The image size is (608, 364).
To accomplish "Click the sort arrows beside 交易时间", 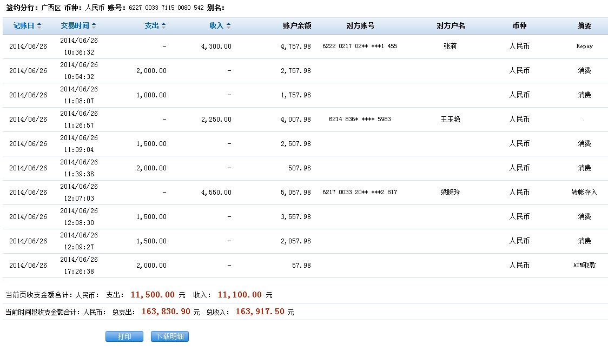I will point(94,25).
